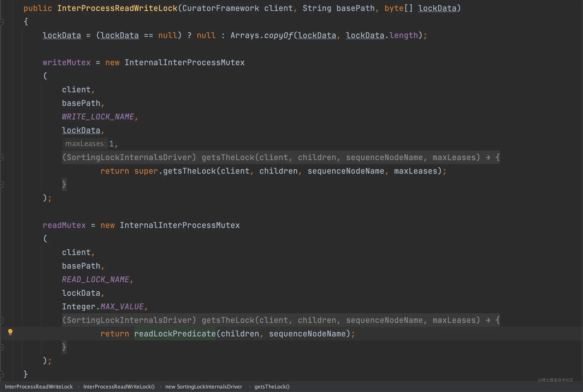Go to the readLockPredicate method call

click(175, 334)
